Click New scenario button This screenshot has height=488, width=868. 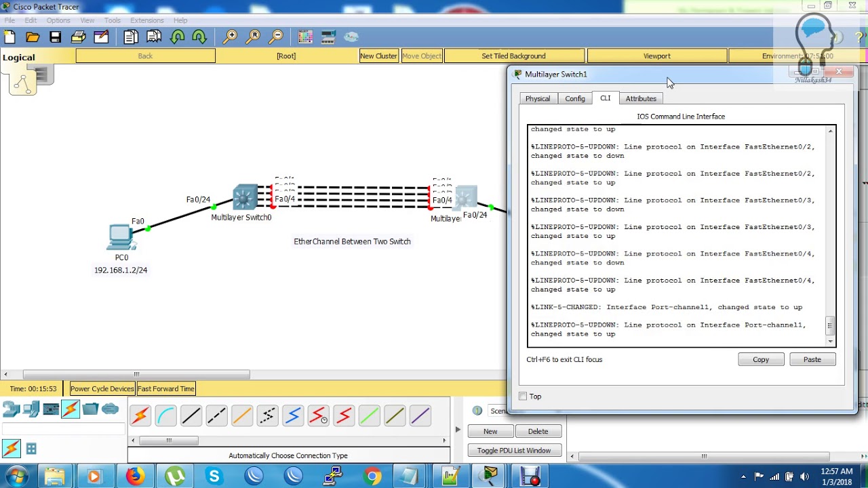tap(490, 432)
